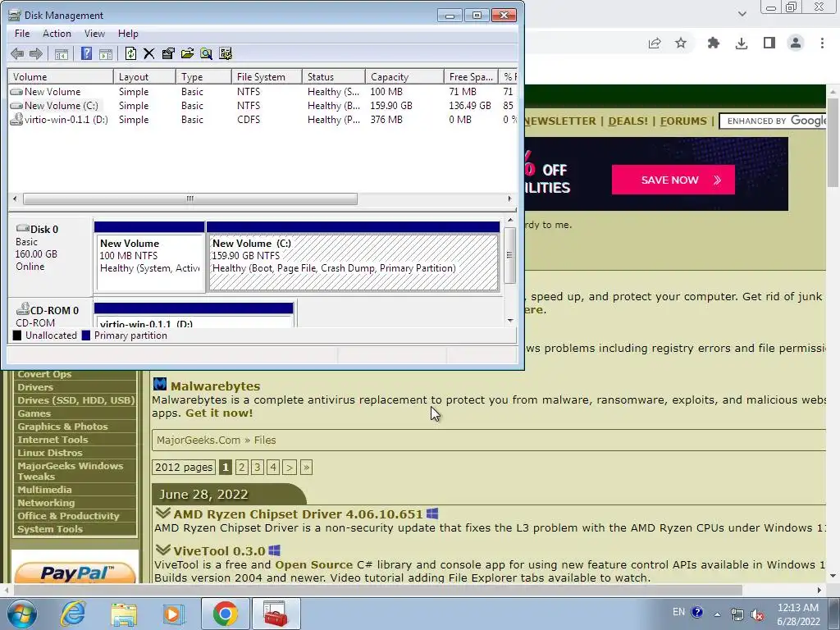The image size is (840, 630).
Task: Open the ViveTool 0.3.0 link
Action: (219, 550)
